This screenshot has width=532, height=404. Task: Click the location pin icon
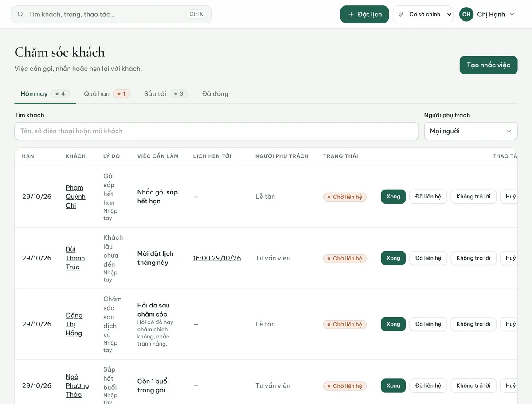pos(401,14)
